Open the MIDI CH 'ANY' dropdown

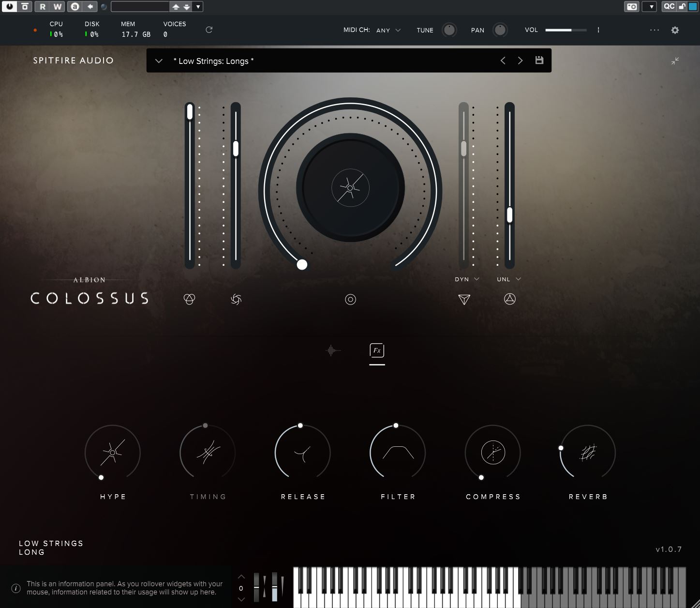(x=388, y=30)
